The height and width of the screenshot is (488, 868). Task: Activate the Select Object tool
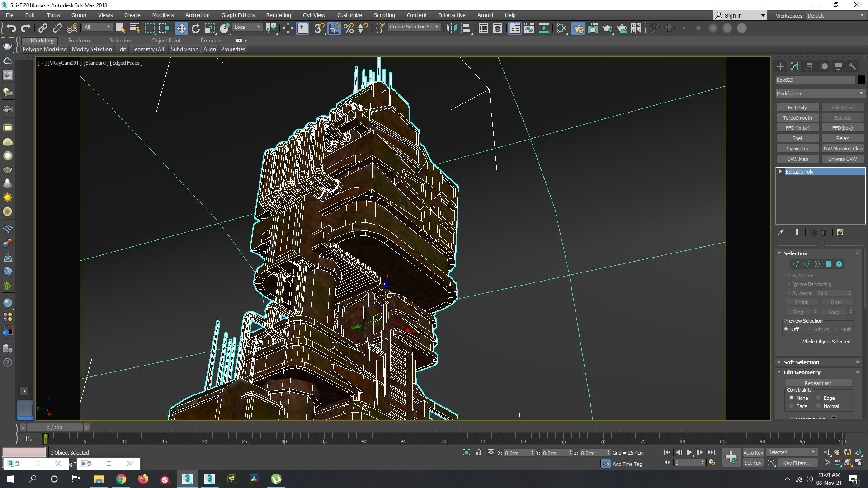[x=120, y=28]
